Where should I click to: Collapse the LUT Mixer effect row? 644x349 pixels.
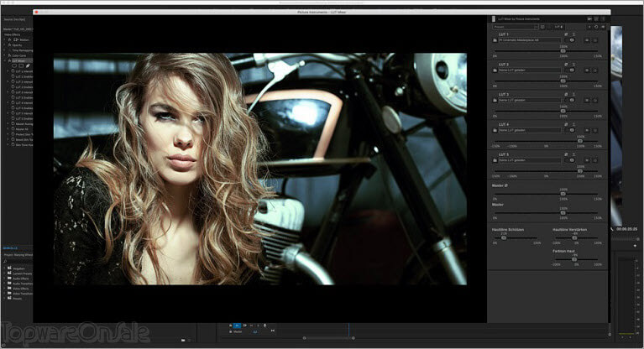[5, 60]
